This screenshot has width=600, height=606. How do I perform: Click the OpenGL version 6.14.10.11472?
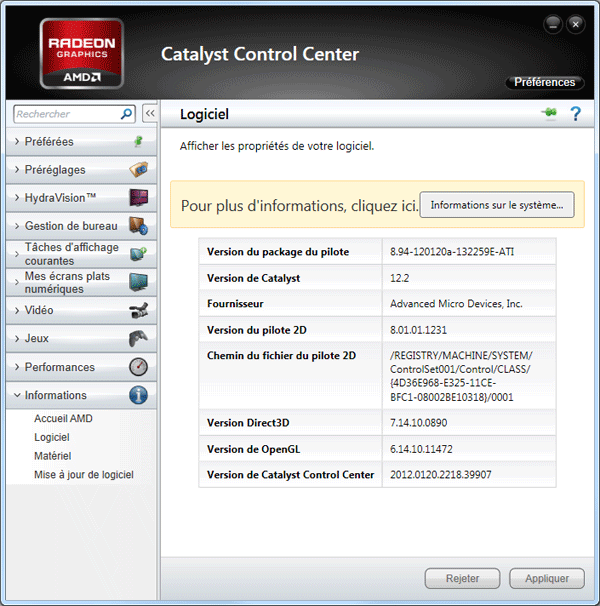click(421, 449)
